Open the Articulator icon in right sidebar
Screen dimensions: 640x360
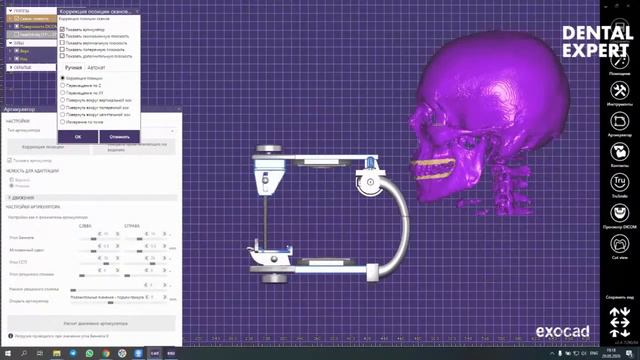pyautogui.click(x=619, y=121)
